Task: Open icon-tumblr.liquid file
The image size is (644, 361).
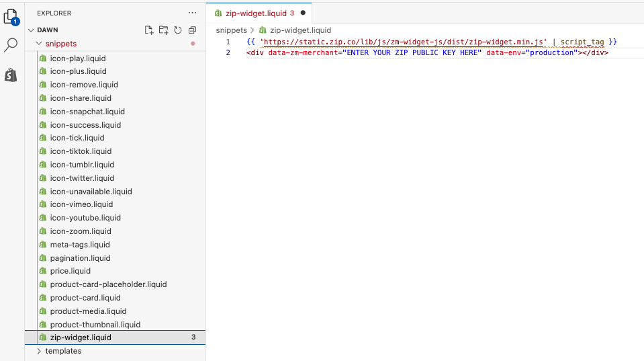Action: coord(115,165)
